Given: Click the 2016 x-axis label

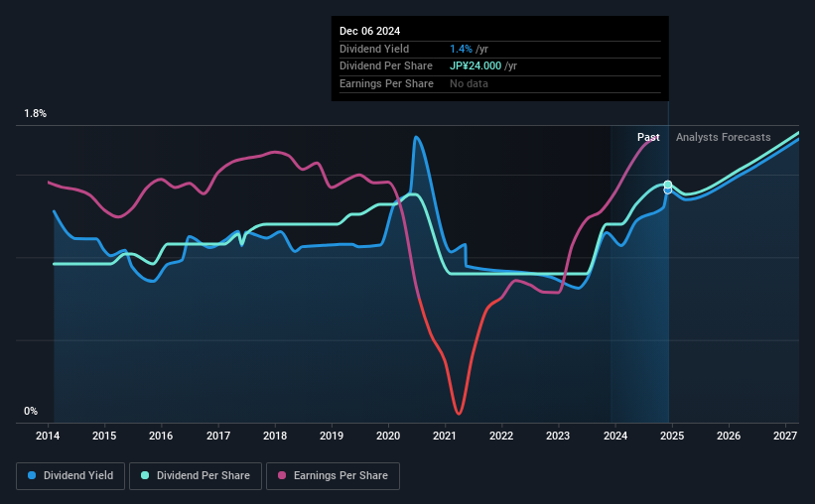Looking at the screenshot, I should pos(161,436).
